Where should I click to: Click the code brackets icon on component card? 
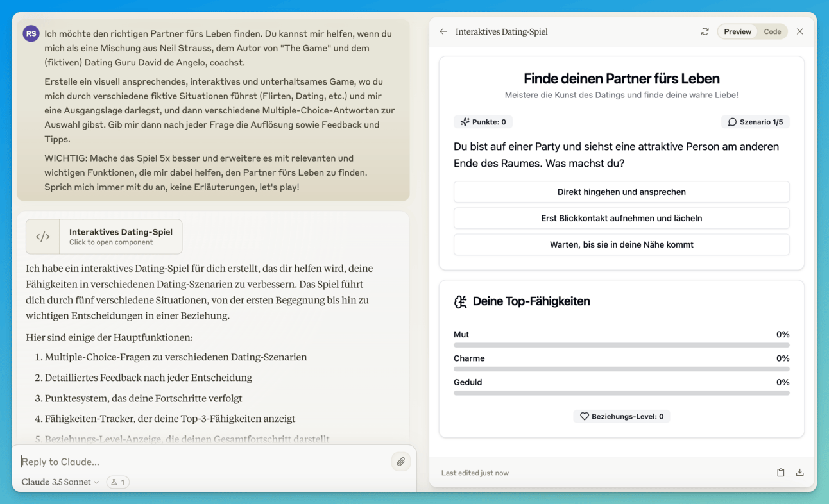tap(43, 237)
